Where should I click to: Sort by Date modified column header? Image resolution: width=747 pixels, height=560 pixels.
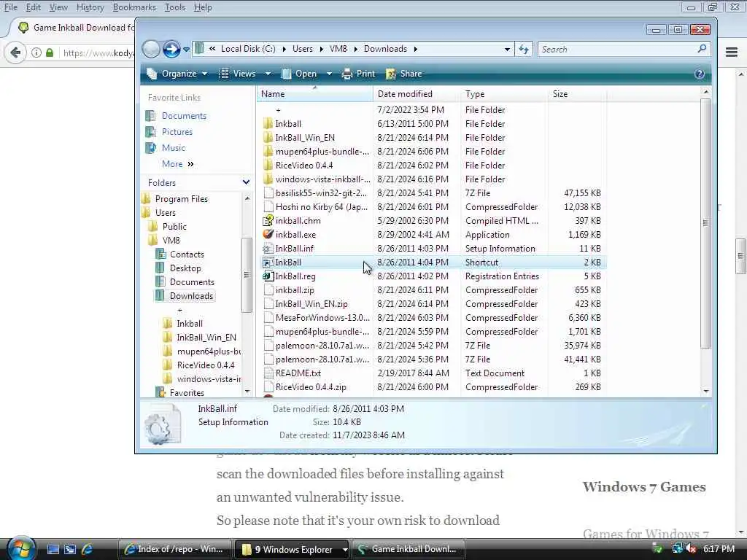pyautogui.click(x=417, y=94)
